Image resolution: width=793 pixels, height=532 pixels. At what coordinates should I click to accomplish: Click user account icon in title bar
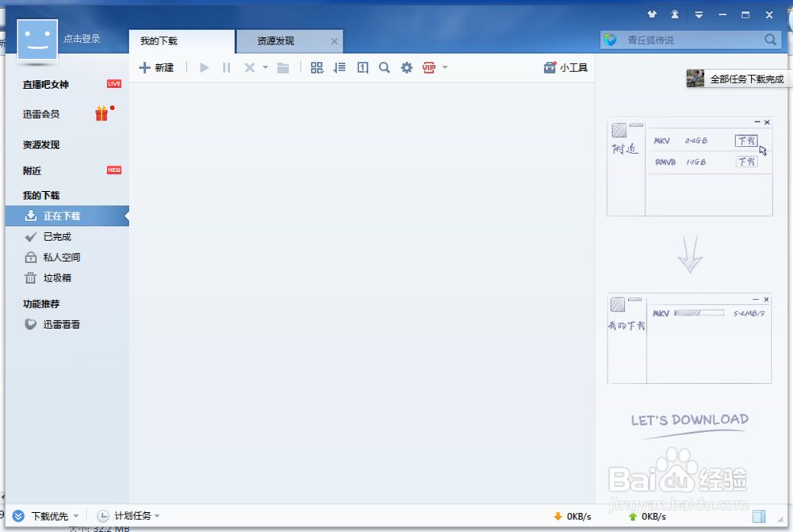675,14
